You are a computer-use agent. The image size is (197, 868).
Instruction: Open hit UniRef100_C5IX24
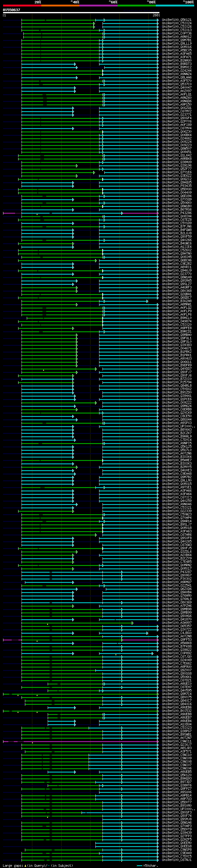176,23
